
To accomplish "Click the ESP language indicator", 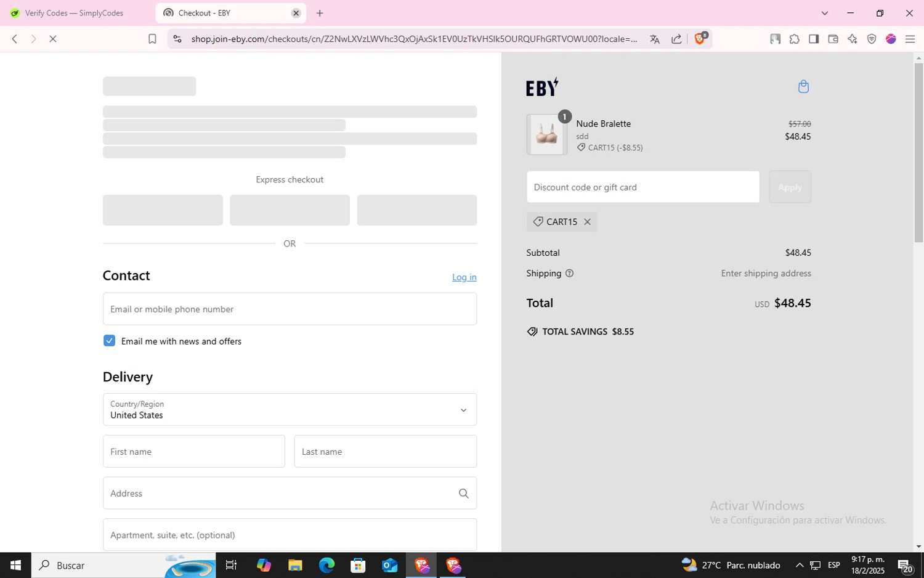I will (834, 565).
